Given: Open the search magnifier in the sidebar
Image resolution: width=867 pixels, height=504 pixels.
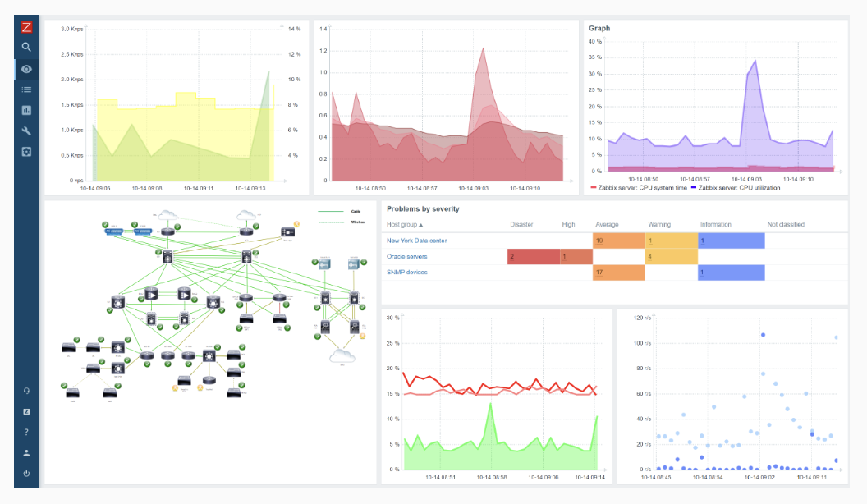Looking at the screenshot, I should [26, 48].
